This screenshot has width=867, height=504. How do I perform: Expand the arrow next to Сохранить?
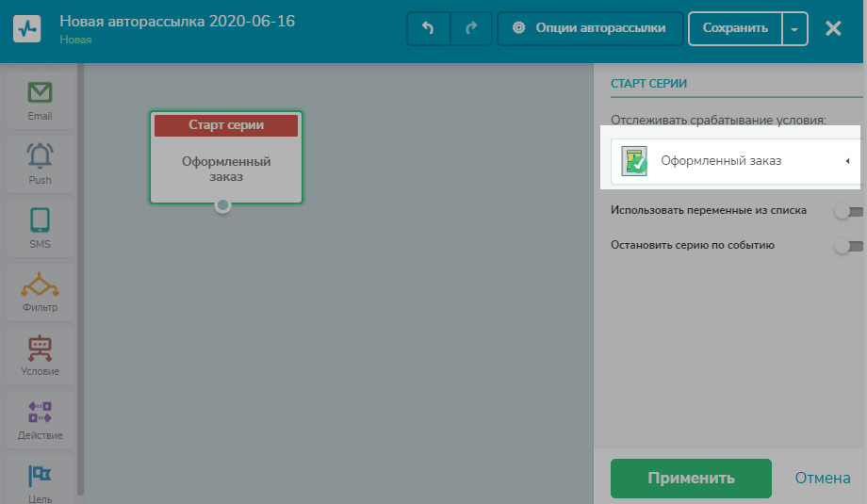coord(794,29)
